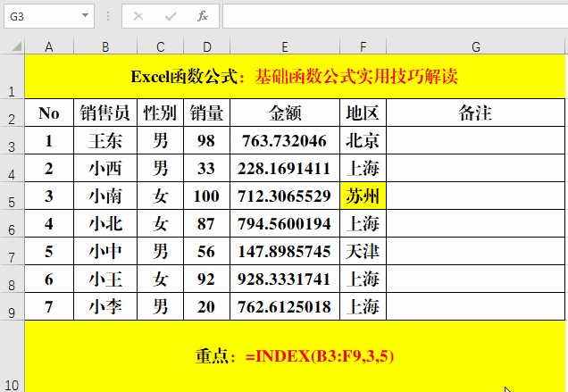568x392 pixels.
Task: Select row 2 header
Action: (13, 113)
